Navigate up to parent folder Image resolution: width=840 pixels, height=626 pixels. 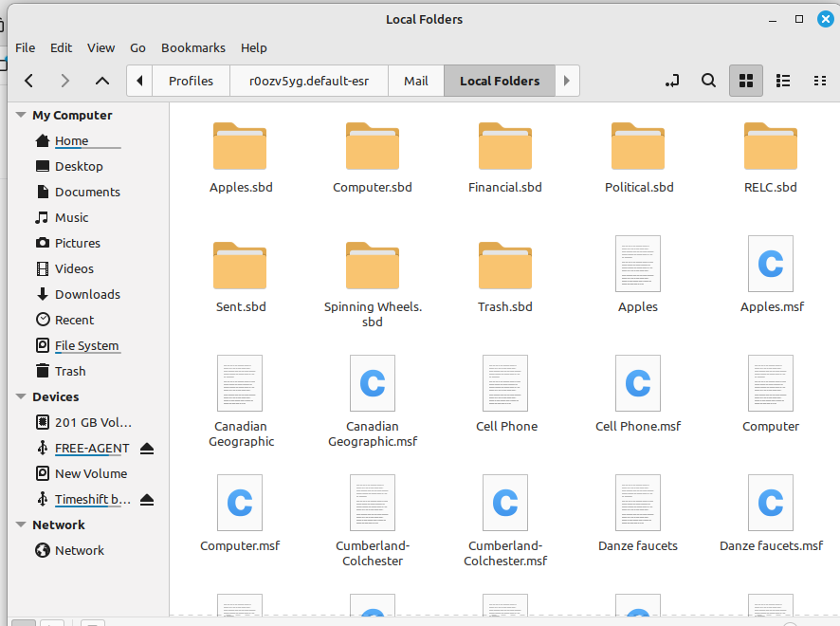[102, 81]
